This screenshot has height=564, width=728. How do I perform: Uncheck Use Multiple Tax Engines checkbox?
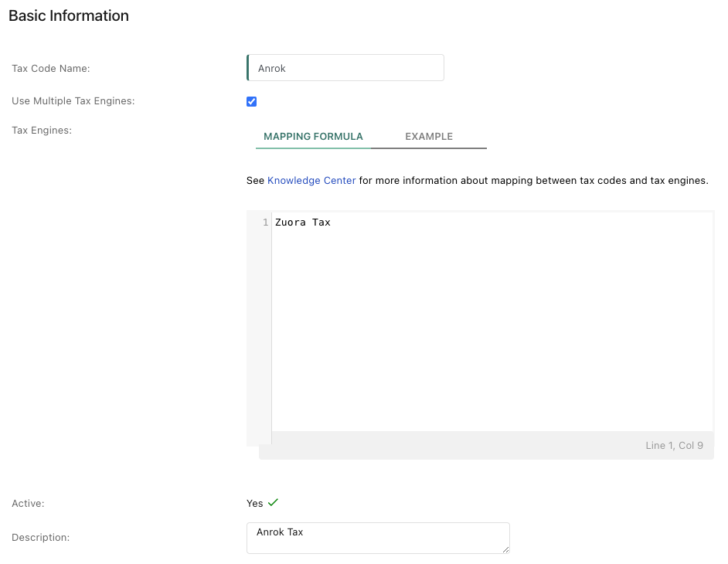[x=252, y=102]
